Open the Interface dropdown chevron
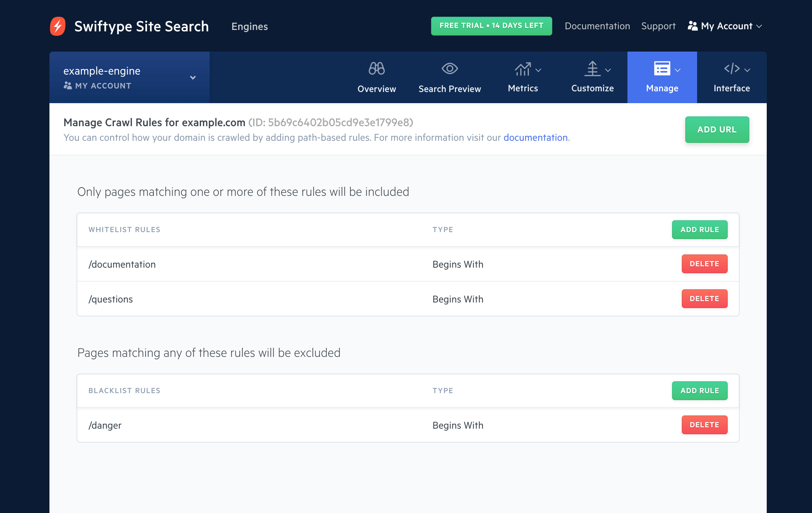Viewport: 812px width, 513px height. point(747,70)
